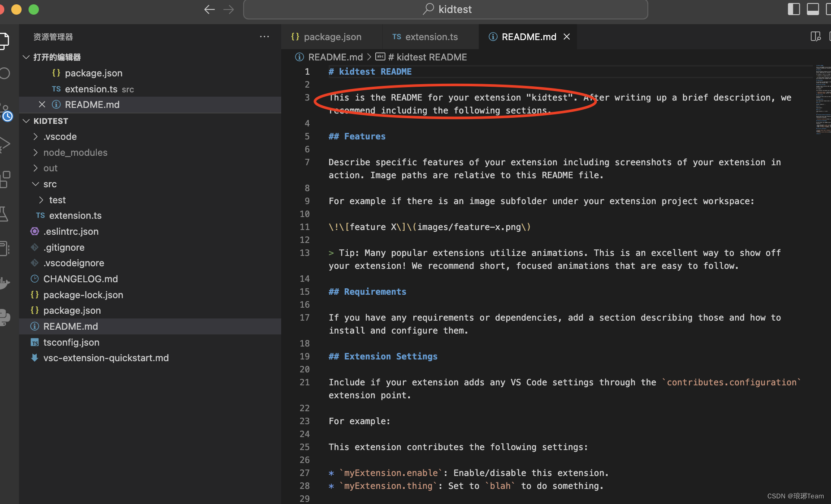The image size is (831, 504).
Task: Open preview to the side icon
Action: (x=815, y=37)
